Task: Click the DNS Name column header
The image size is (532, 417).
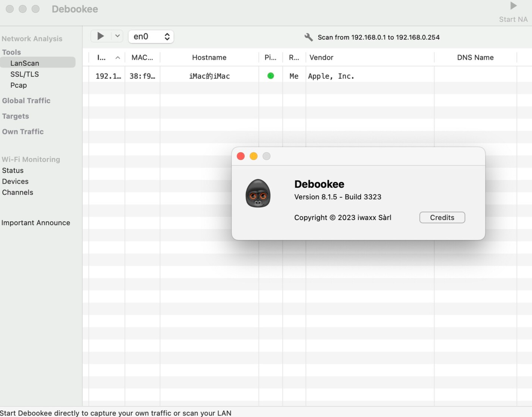Action: click(x=475, y=57)
